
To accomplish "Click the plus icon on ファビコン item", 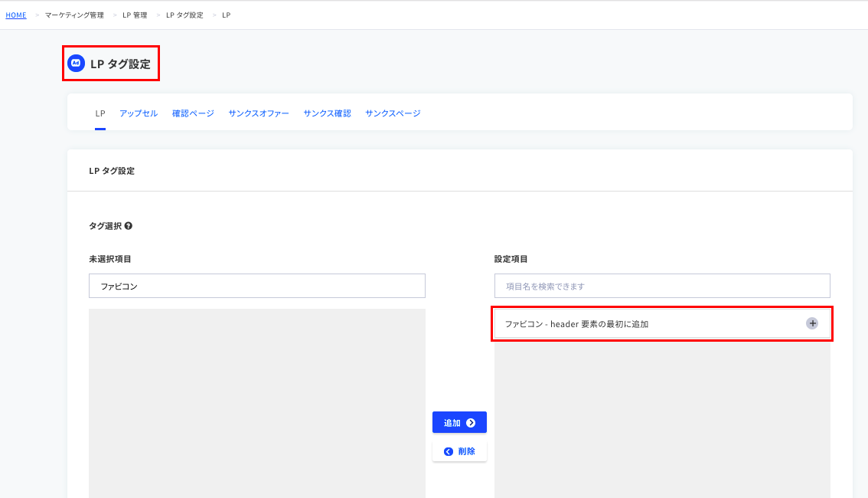I will click(812, 323).
